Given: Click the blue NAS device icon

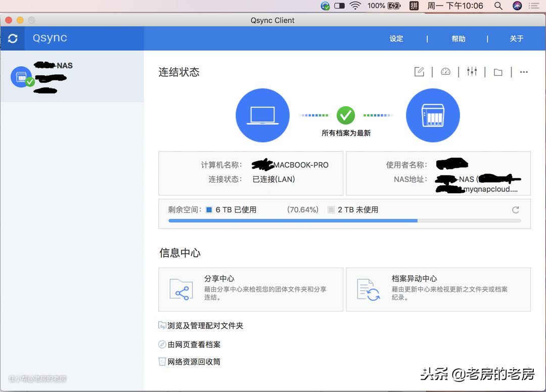Looking at the screenshot, I should coord(433,115).
